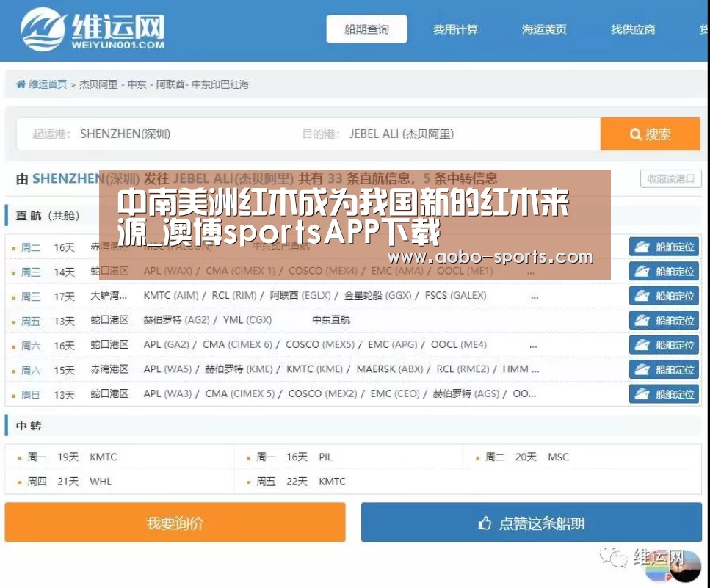
Task: Select transfer option 周一 19天 KMTC
Action: coord(71,457)
